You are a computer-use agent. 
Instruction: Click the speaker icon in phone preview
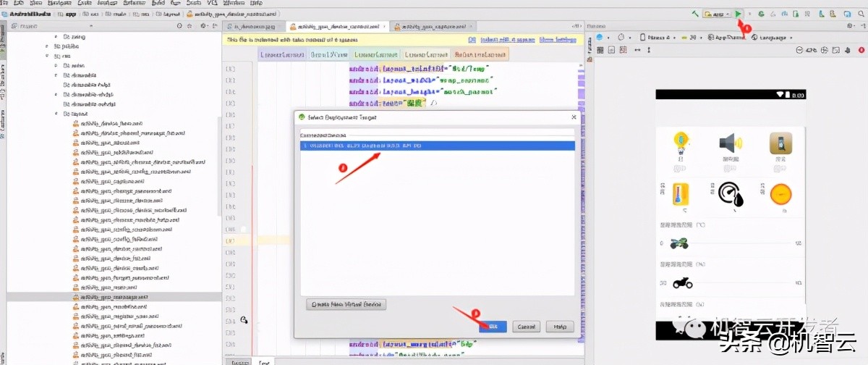(x=730, y=143)
